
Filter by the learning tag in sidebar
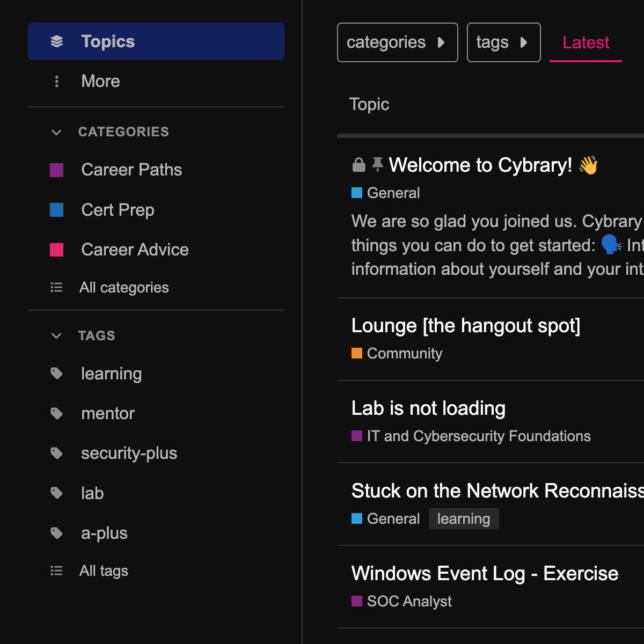click(x=156, y=374)
